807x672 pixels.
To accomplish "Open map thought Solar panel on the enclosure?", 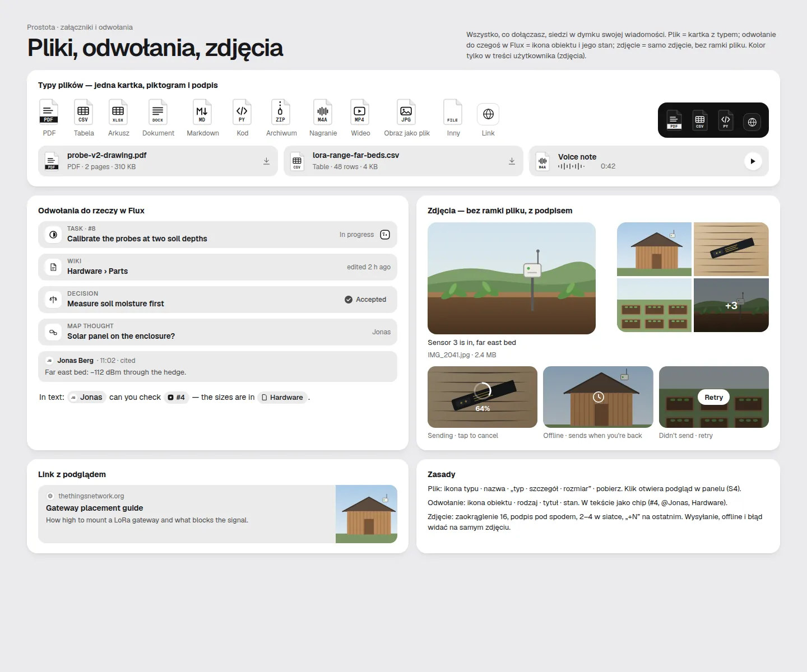I will [217, 332].
